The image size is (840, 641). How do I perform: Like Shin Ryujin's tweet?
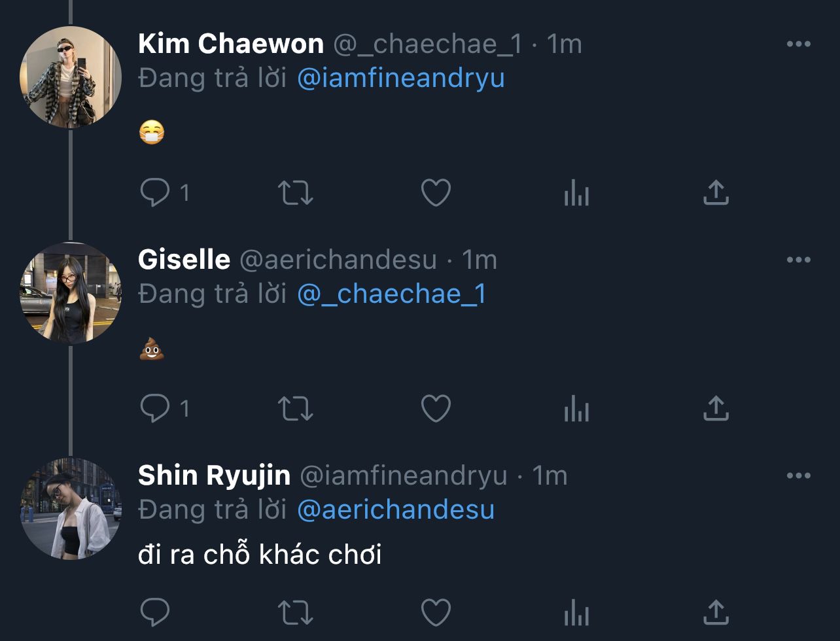coord(436,613)
